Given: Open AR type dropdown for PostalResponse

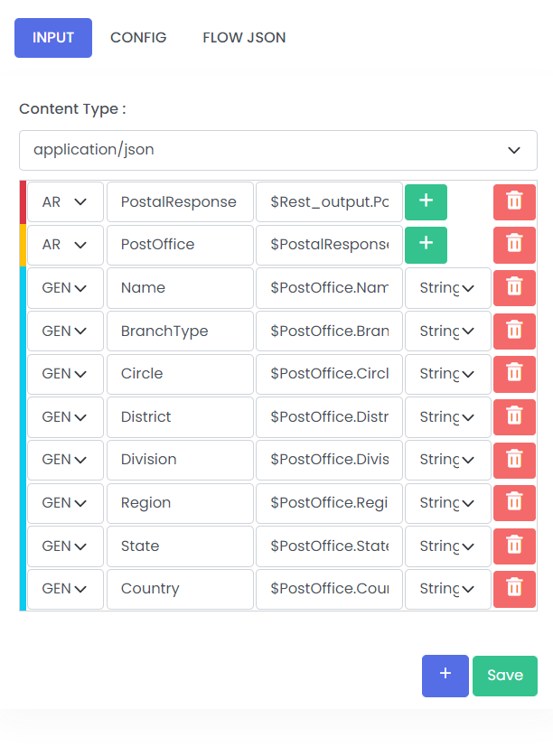Looking at the screenshot, I should click(x=65, y=201).
